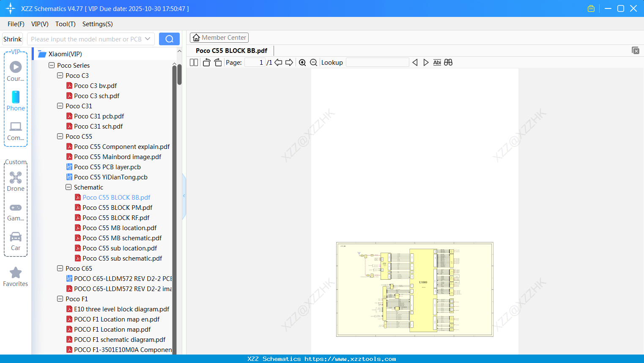Open Poco C31 pcb.pdf
Image resolution: width=644 pixels, height=363 pixels.
click(x=99, y=116)
